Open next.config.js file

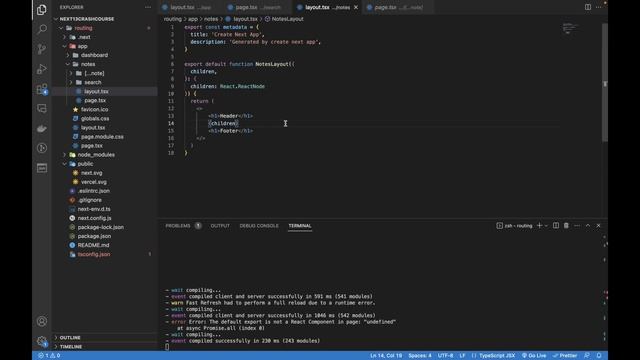[x=94, y=218]
